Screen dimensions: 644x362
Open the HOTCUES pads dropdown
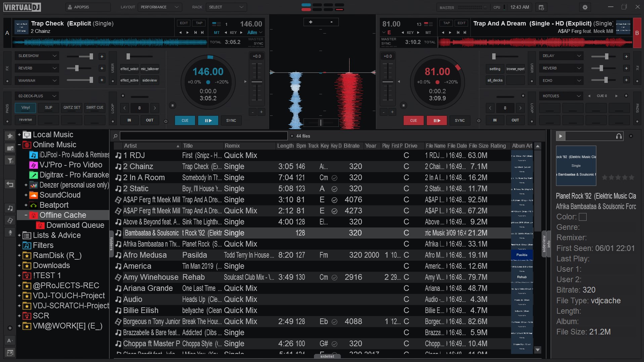tap(561, 96)
